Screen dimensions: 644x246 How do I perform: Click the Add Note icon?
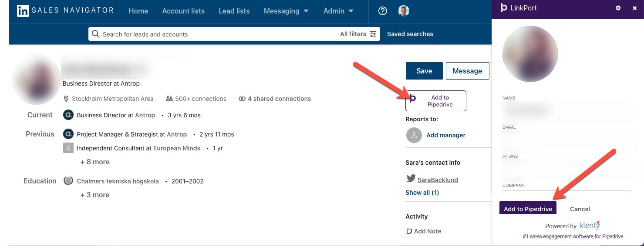tap(409, 231)
